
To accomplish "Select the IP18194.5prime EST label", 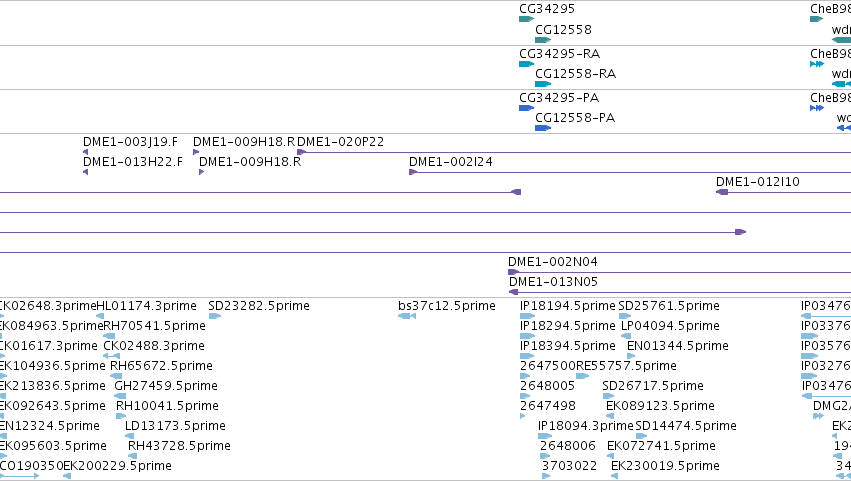I will pyautogui.click(x=568, y=306).
